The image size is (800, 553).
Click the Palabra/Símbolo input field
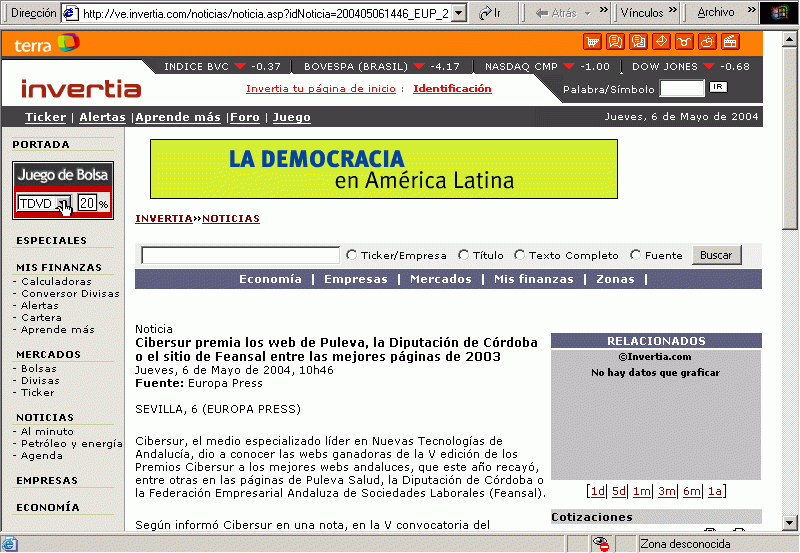click(x=682, y=88)
